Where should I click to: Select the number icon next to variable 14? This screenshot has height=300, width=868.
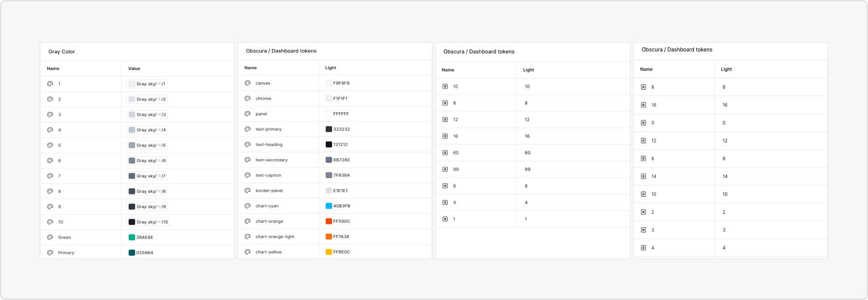point(643,176)
